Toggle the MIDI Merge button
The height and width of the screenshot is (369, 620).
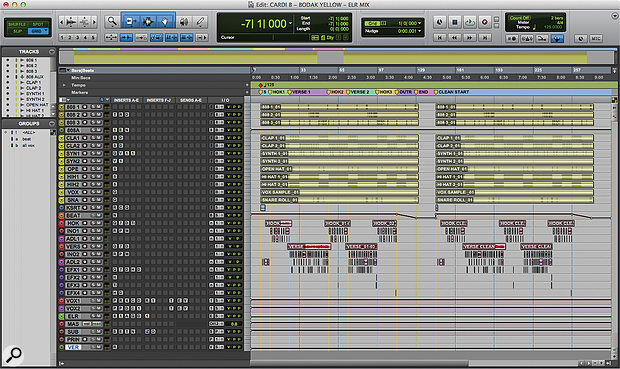542,38
